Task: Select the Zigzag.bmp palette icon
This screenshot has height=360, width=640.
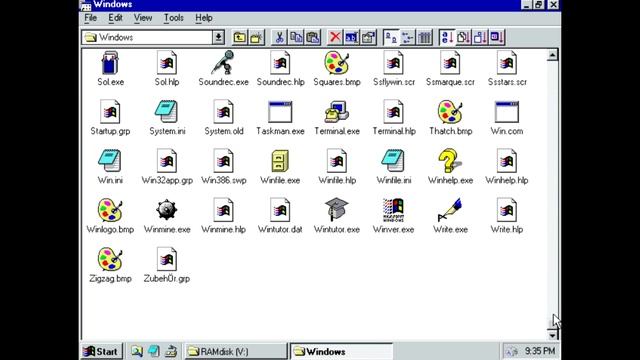Action: [x=110, y=259]
